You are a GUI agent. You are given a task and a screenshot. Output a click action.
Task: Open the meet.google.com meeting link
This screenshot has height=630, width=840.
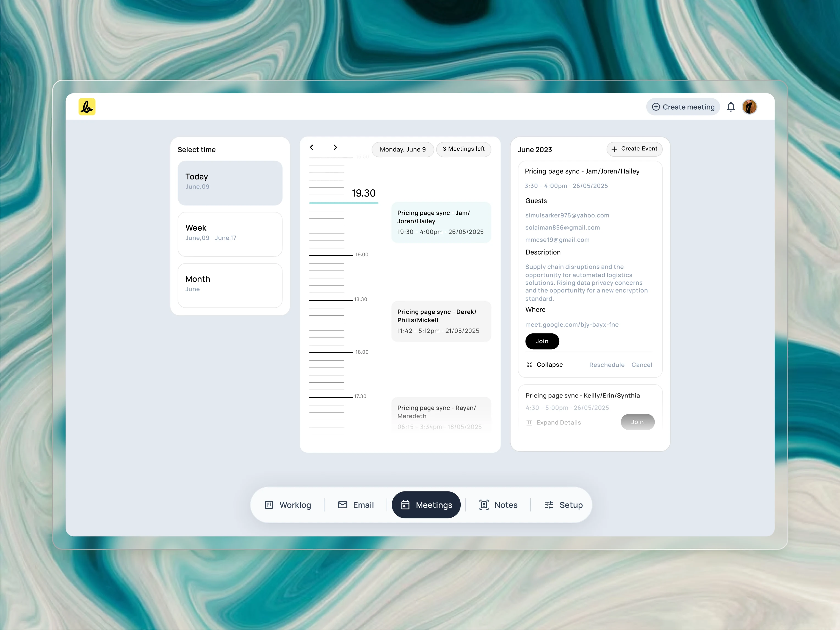(572, 324)
